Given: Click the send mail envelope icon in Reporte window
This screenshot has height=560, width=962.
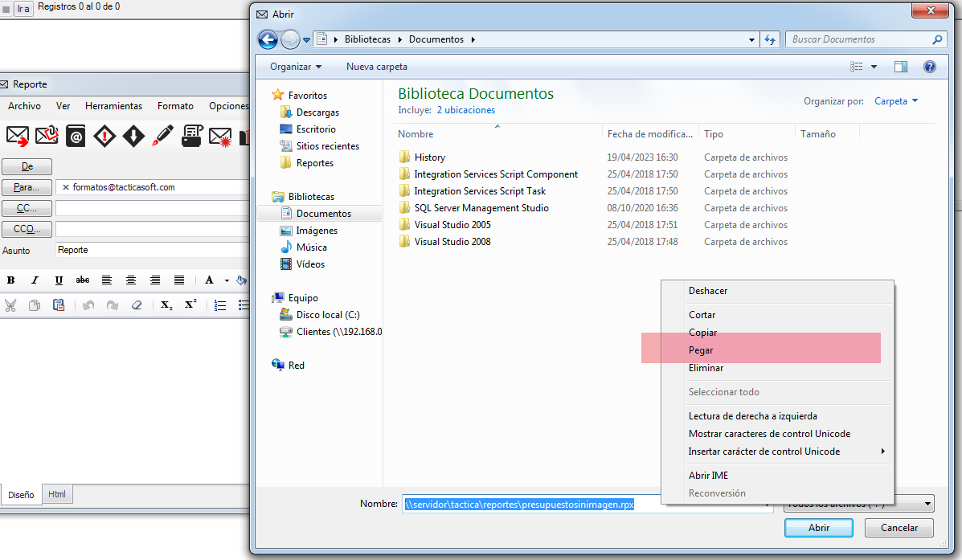Looking at the screenshot, I should point(17,136).
